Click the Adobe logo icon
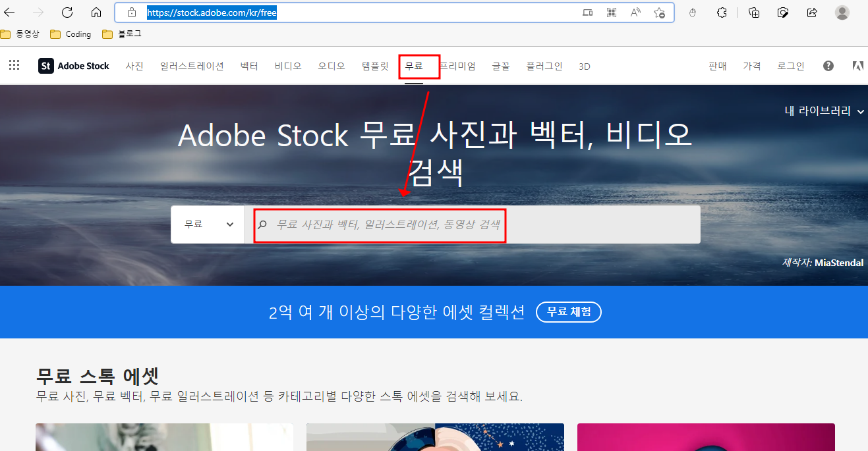 click(858, 66)
